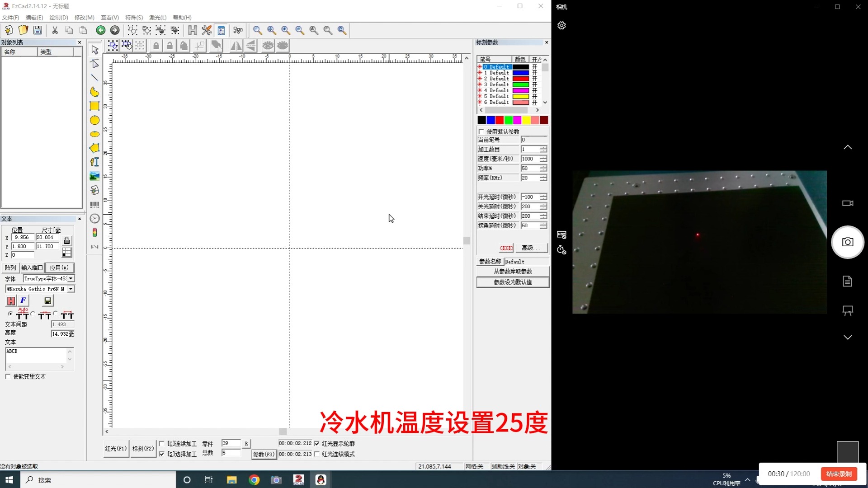This screenshot has width=868, height=488.
Task: Pick the blue color swatch in the palette
Action: [x=490, y=120]
